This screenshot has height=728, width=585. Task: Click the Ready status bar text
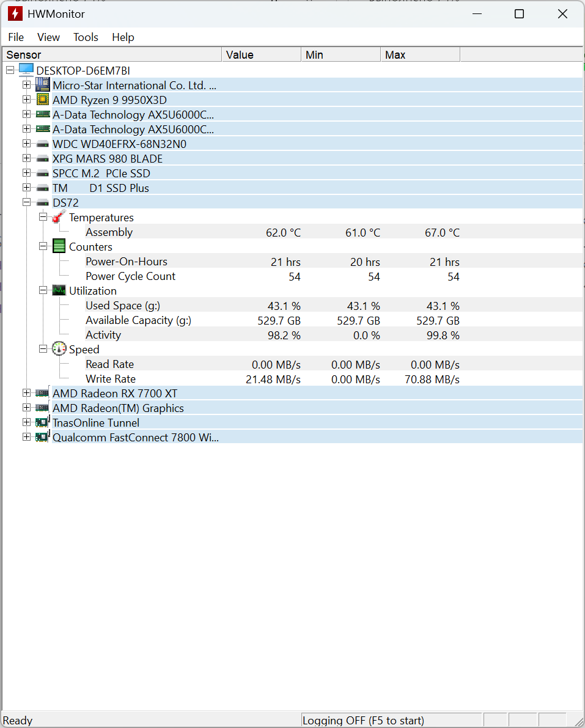pyautogui.click(x=18, y=721)
